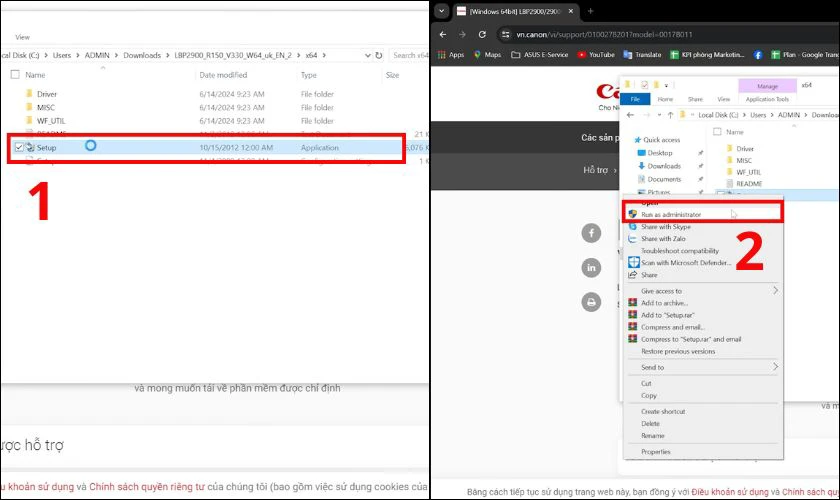Click the printer icon on the webpage
The image size is (840, 500).
(x=591, y=301)
